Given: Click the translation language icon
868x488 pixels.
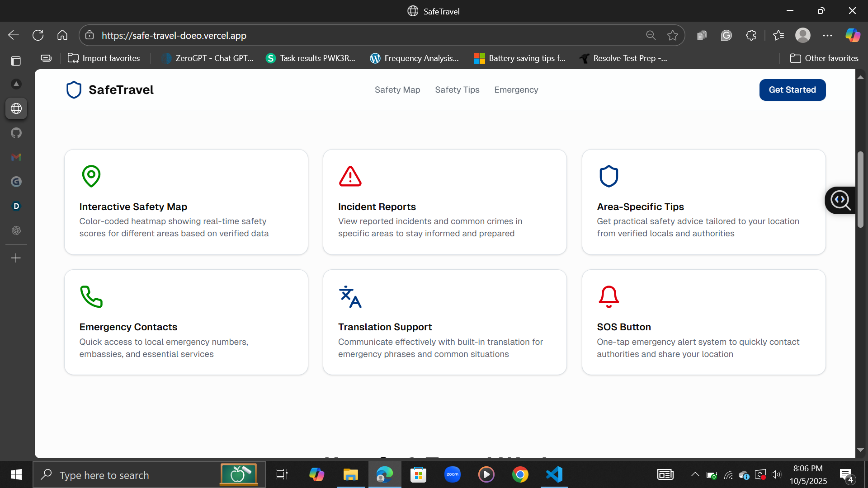Looking at the screenshot, I should 350,296.
